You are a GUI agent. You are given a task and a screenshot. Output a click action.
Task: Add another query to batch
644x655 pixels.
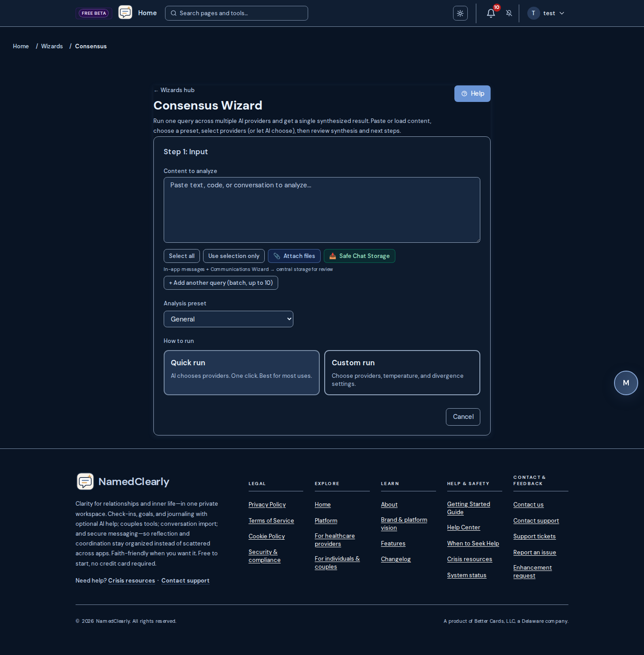coord(221,283)
